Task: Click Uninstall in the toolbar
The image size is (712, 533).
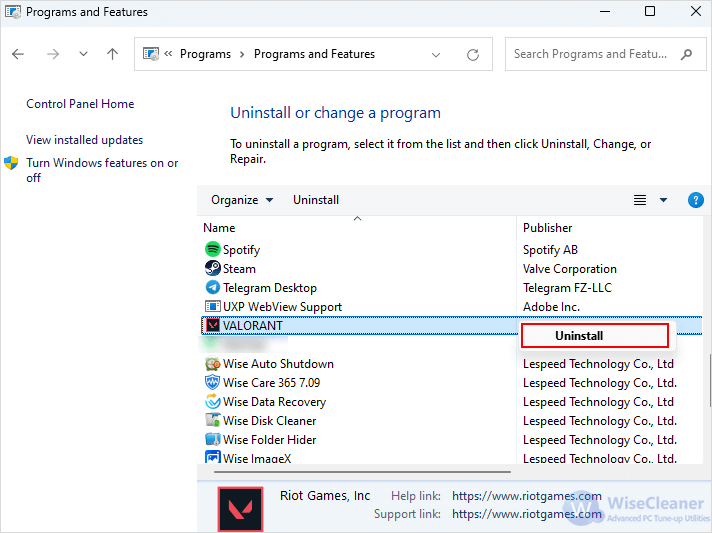Action: 316,200
